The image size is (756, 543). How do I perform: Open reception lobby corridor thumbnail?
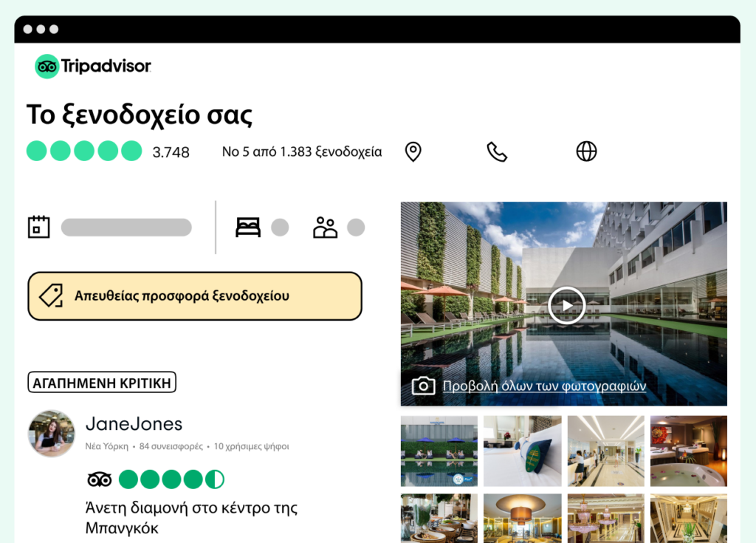point(605,451)
